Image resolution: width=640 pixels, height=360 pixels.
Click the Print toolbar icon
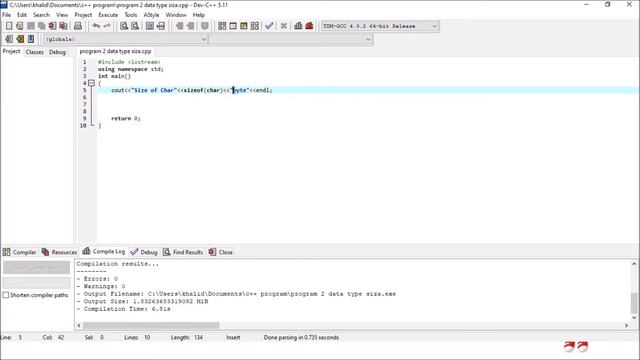78,26
